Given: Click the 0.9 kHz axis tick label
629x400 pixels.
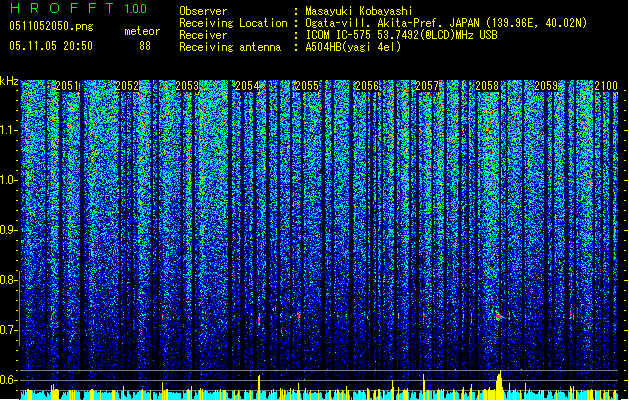Looking at the screenshot, I should [8, 230].
